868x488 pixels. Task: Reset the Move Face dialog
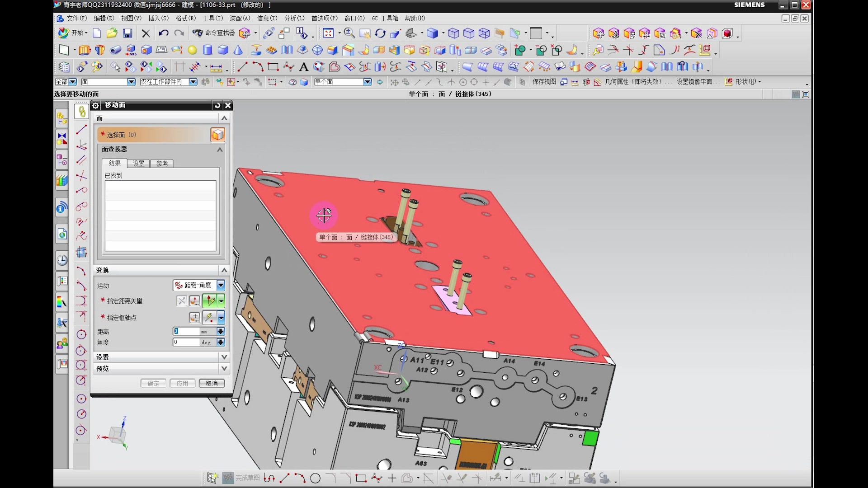[217, 105]
